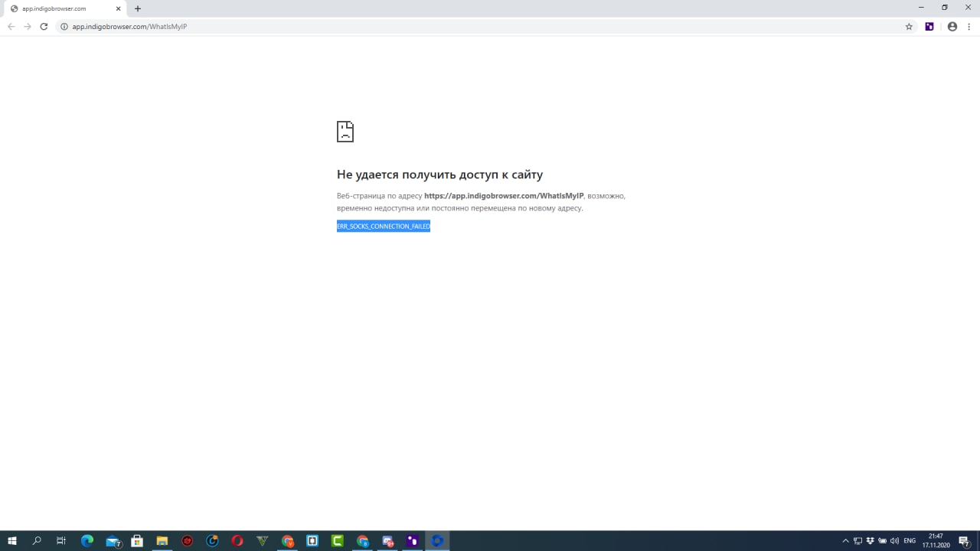Open the volume control in tray

(x=894, y=541)
